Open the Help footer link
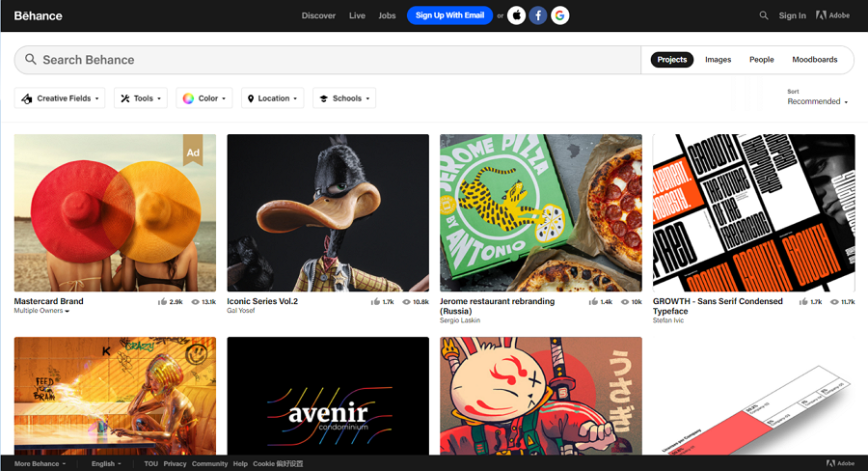 coord(240,464)
